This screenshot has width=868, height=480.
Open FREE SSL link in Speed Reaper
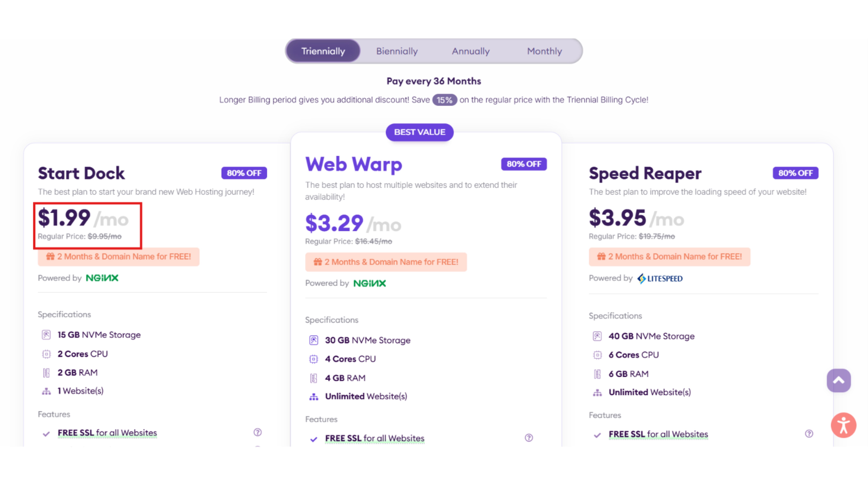coord(658,434)
